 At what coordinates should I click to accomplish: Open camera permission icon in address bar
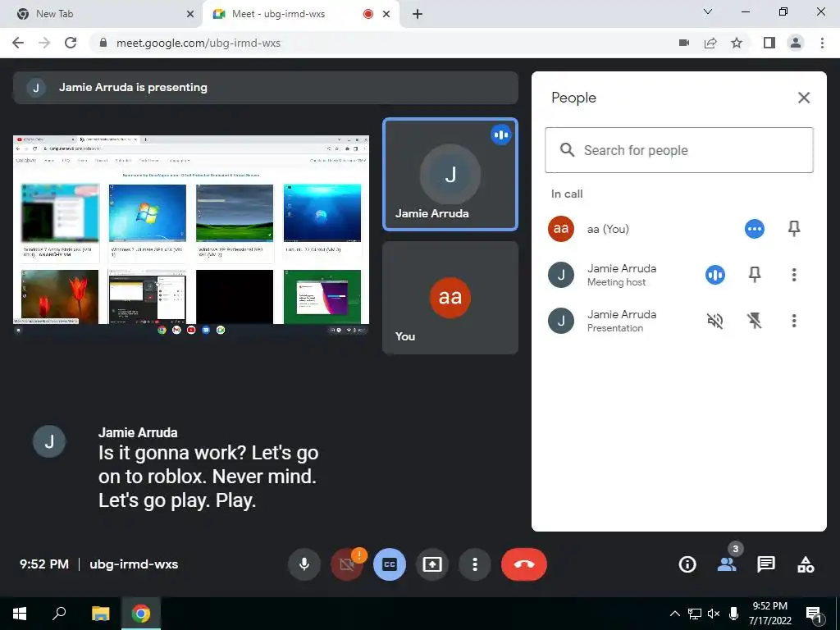coord(684,43)
